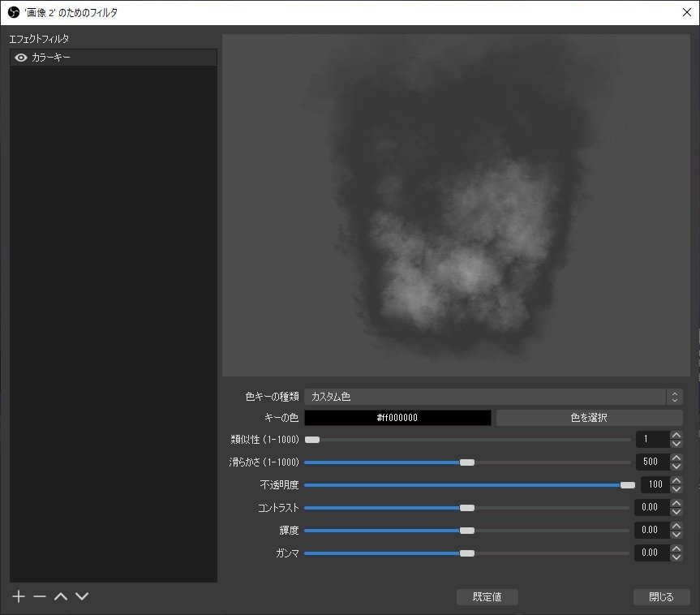
Task: Click the smoke preview image
Action: pyautogui.click(x=456, y=205)
